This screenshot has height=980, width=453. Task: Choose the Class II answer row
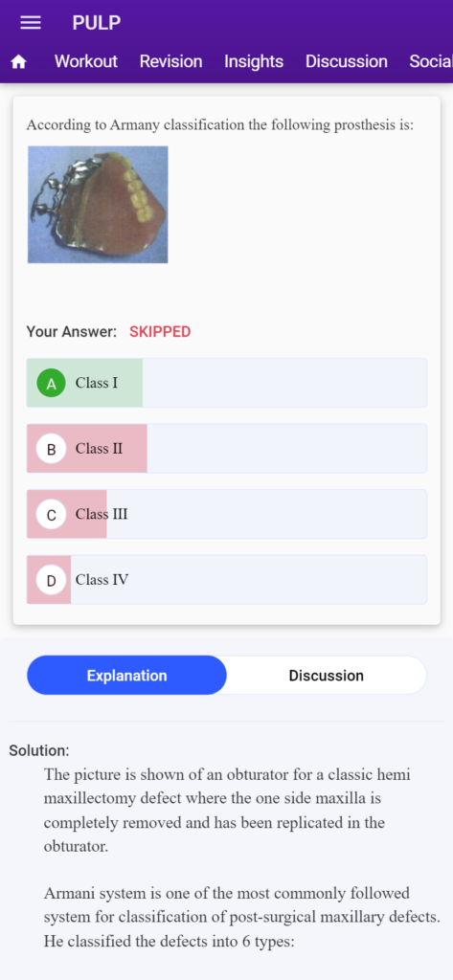click(x=226, y=449)
